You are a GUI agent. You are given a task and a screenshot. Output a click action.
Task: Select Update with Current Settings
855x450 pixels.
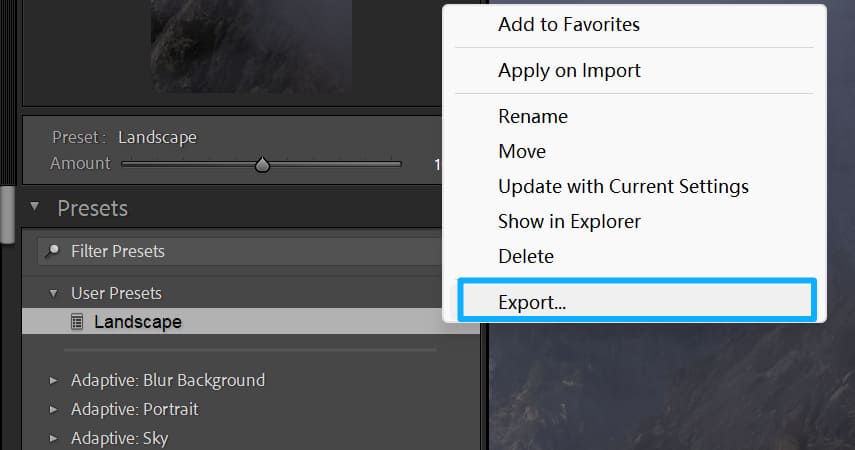click(623, 187)
